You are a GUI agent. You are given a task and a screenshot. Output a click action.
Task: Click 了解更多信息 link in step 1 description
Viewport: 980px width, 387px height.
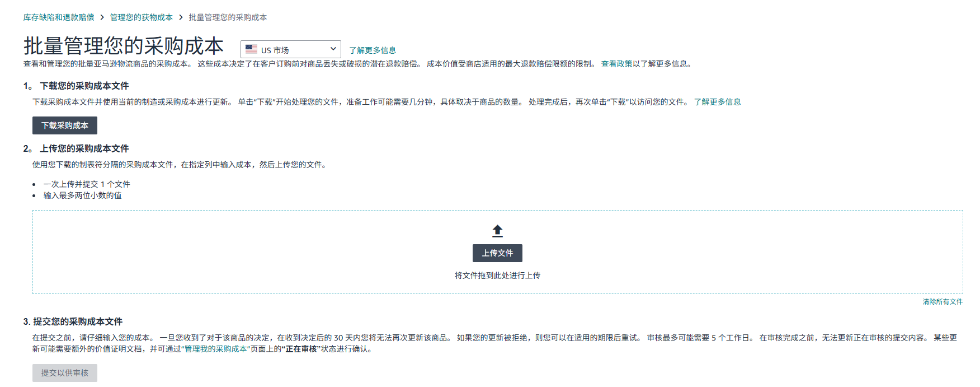718,102
